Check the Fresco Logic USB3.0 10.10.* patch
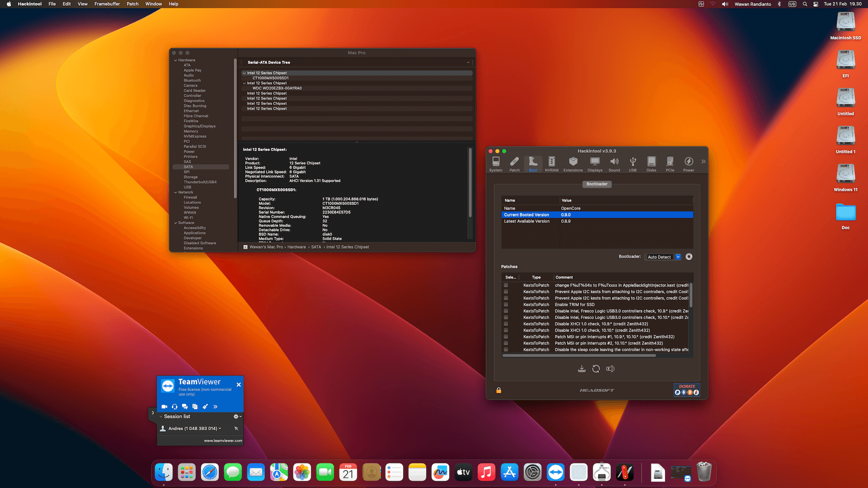This screenshot has width=868, height=488. tap(506, 317)
